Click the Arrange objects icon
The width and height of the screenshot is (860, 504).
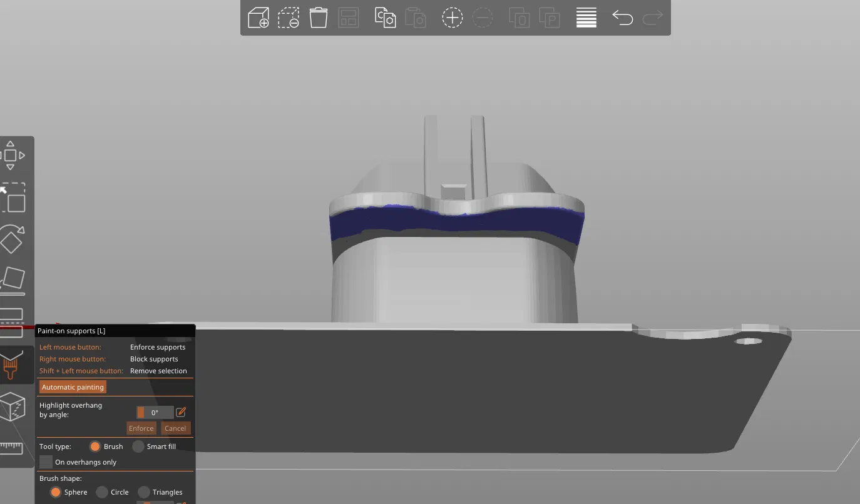point(349,18)
